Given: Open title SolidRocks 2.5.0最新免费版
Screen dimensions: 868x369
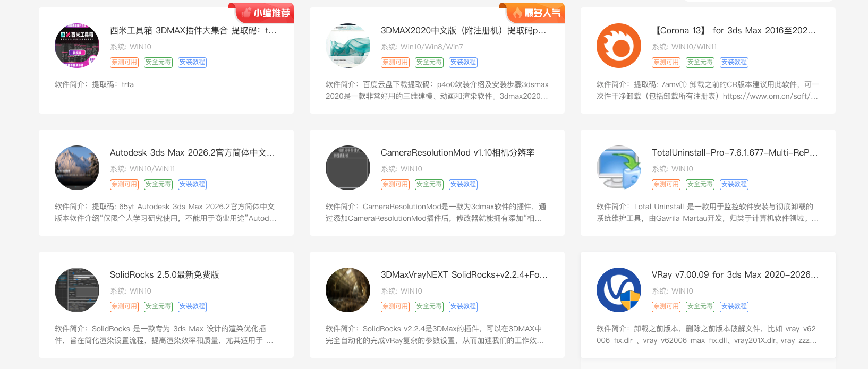Looking at the screenshot, I should click(x=165, y=274).
